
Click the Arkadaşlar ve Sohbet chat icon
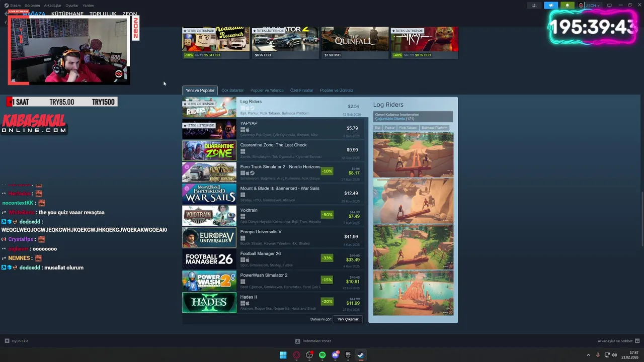pos(637,341)
